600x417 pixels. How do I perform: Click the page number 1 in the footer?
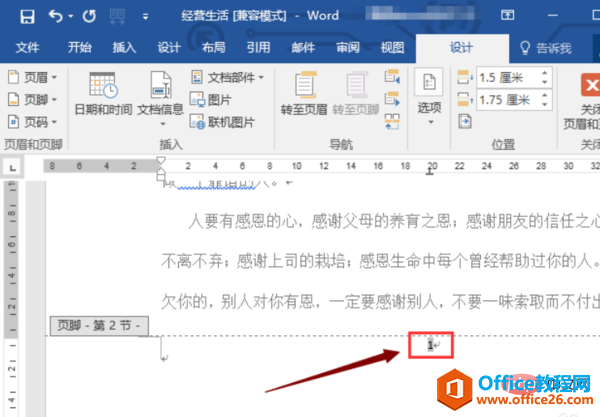click(430, 345)
